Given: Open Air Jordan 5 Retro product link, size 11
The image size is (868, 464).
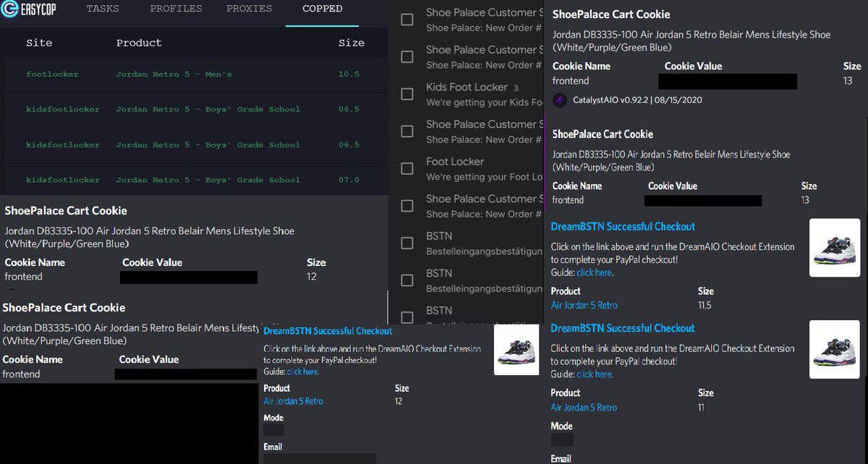Looking at the screenshot, I should [x=584, y=408].
